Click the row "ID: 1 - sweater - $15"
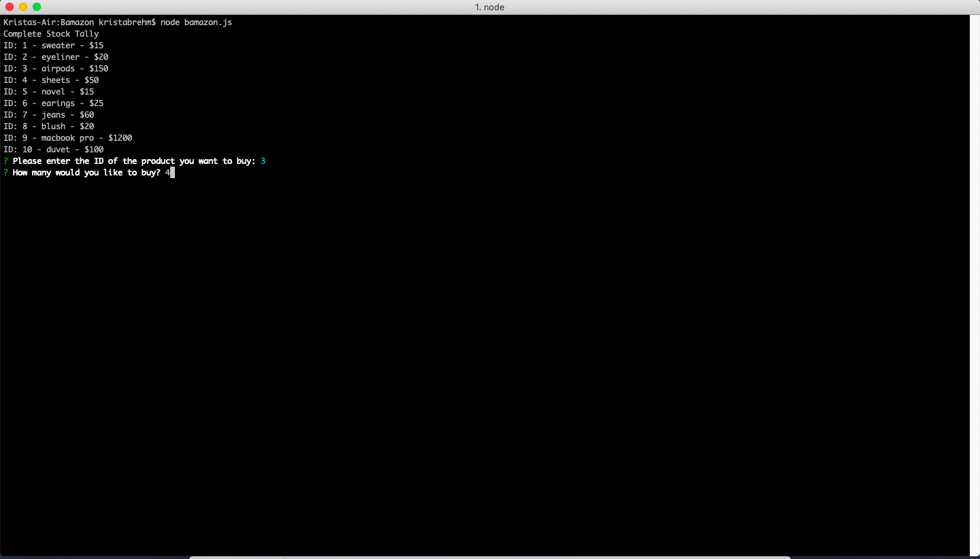Screen dimensions: 980x559 [x=54, y=46]
